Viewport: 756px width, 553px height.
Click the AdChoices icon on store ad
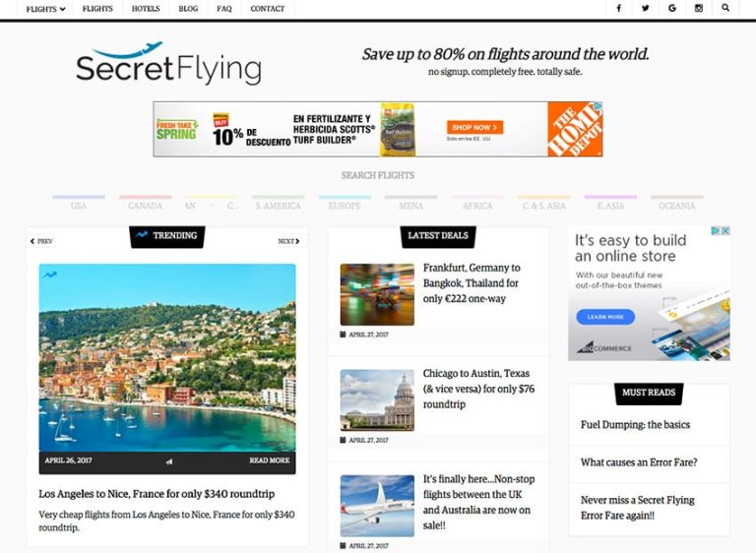pos(716,231)
